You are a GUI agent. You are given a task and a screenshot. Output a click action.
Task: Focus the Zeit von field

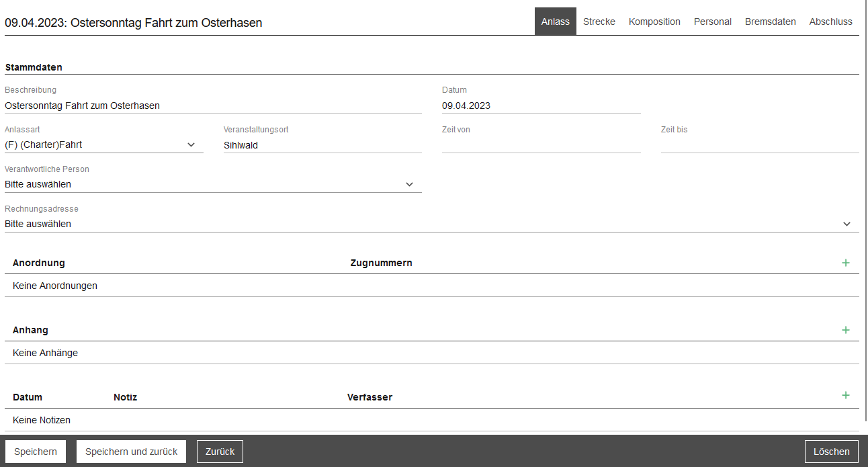point(541,144)
